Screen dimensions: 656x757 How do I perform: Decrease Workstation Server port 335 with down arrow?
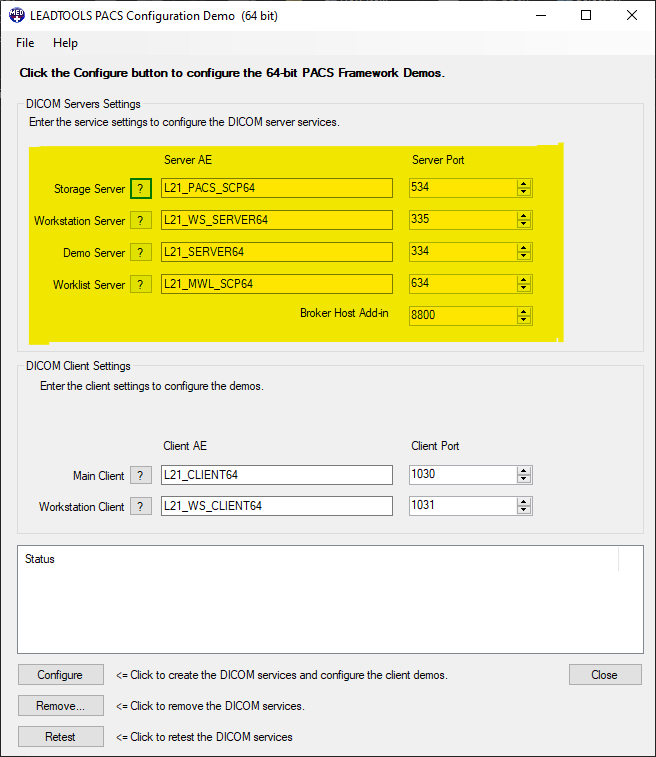click(524, 224)
